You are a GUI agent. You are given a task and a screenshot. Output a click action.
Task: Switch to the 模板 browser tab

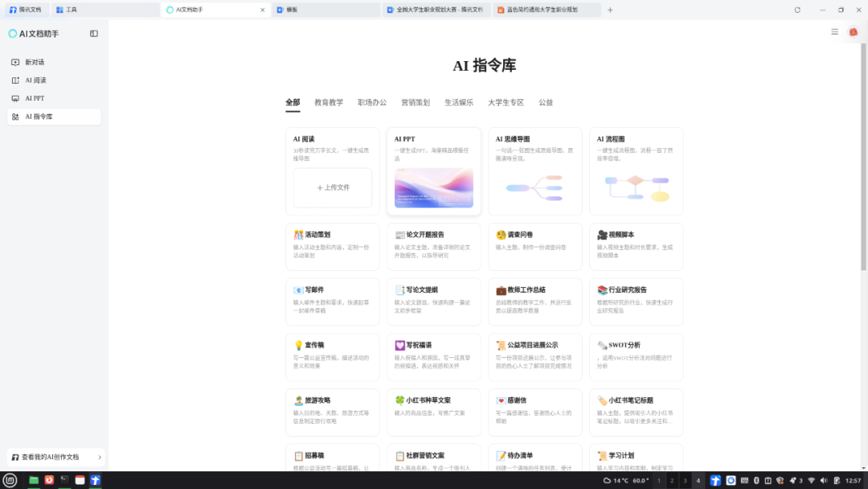[x=326, y=10]
